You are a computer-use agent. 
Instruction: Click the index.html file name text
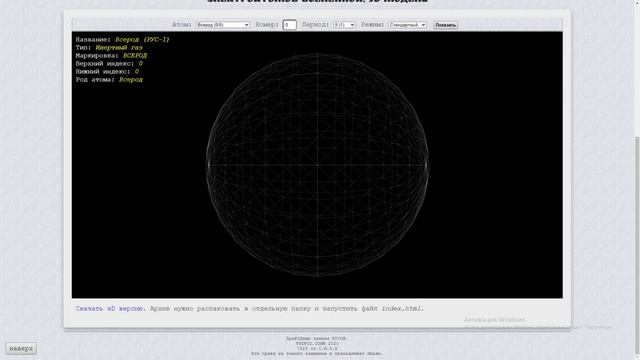[x=402, y=309]
